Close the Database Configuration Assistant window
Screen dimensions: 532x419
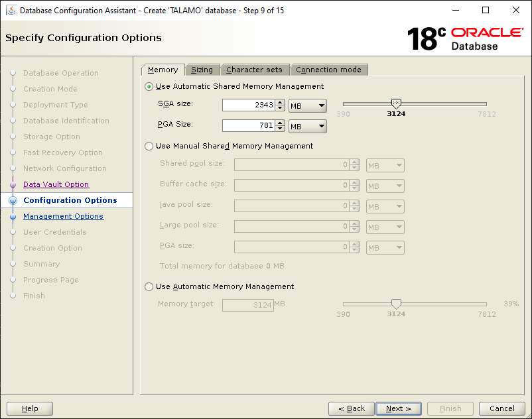(x=515, y=10)
